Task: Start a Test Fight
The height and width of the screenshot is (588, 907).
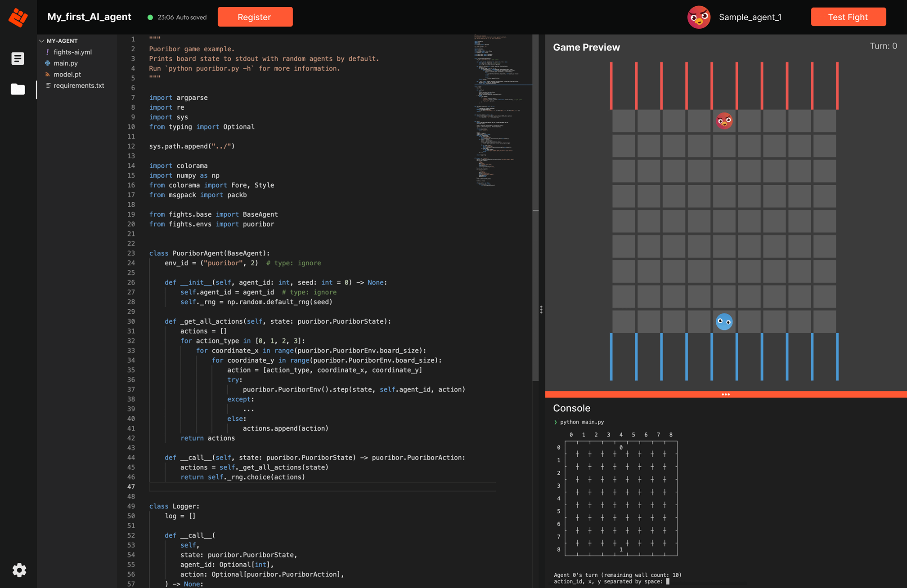Action: click(848, 17)
